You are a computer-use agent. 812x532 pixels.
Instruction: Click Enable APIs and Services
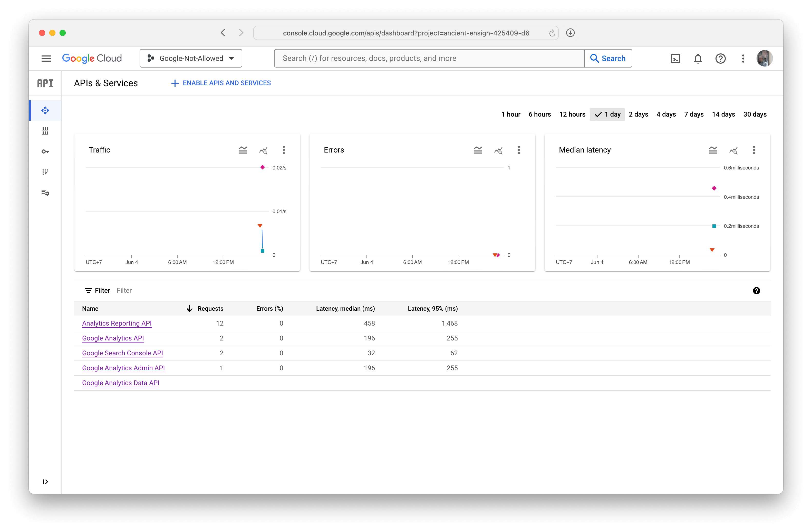click(x=221, y=83)
